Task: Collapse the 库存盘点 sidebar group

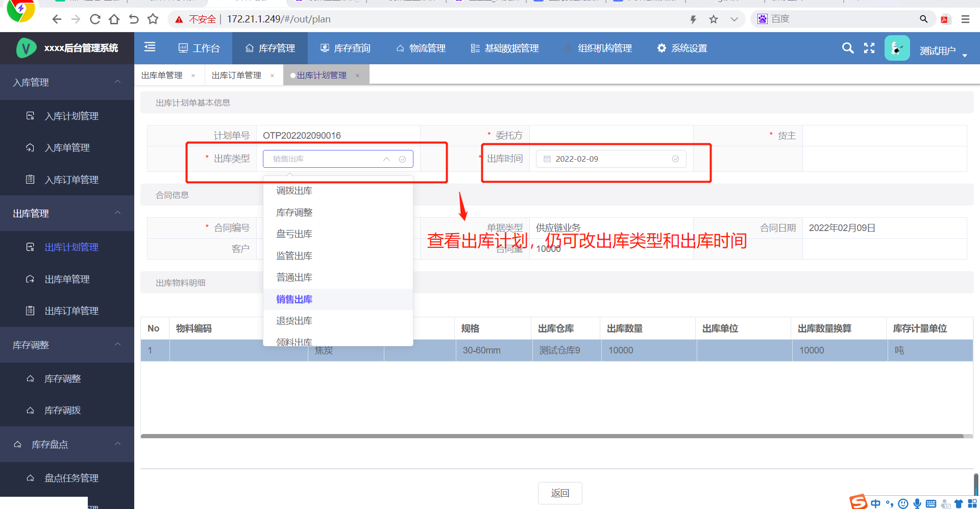Action: tap(67, 444)
